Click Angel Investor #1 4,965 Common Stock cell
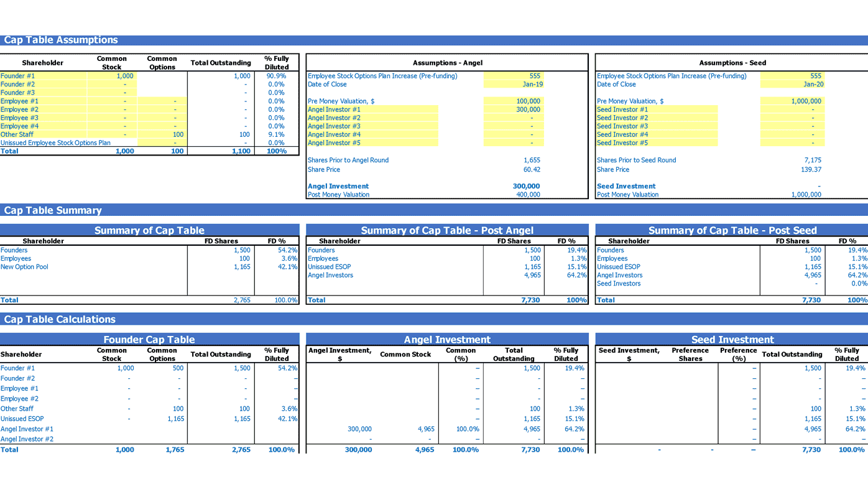This screenshot has height=489, width=868. 425,429
